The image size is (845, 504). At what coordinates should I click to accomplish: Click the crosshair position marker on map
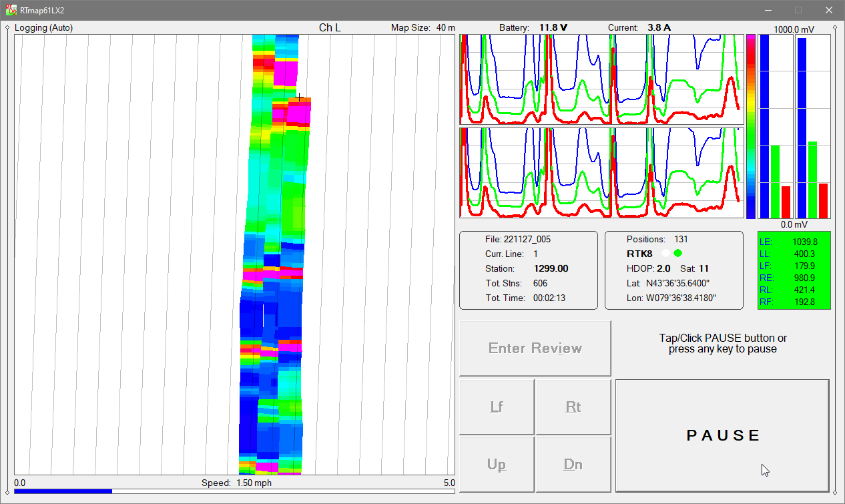click(x=300, y=97)
